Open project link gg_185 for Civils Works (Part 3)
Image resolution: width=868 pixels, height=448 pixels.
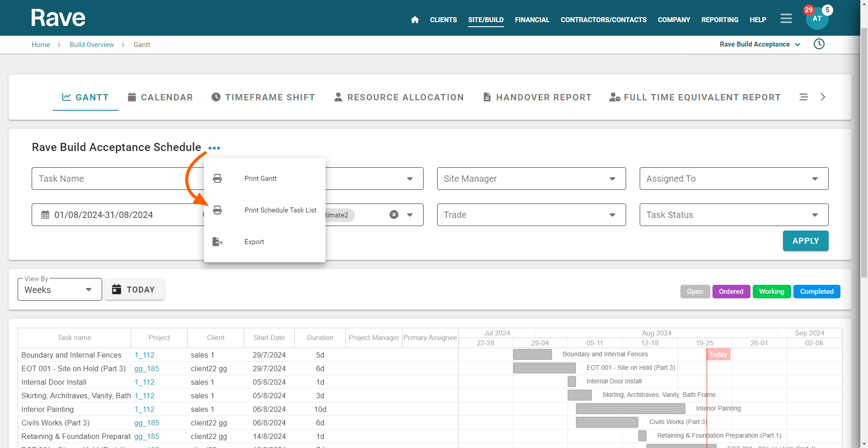point(146,423)
